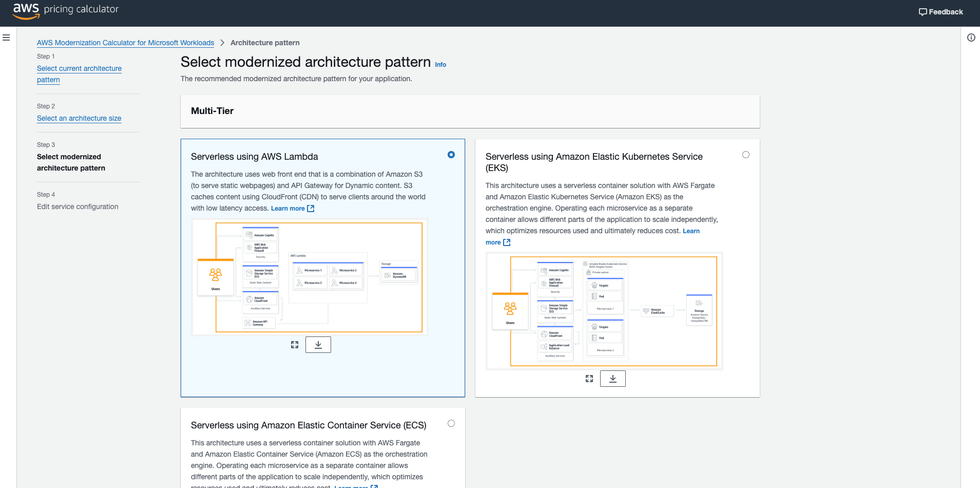
Task: Open Learn more link in EKS card
Action: point(691,231)
